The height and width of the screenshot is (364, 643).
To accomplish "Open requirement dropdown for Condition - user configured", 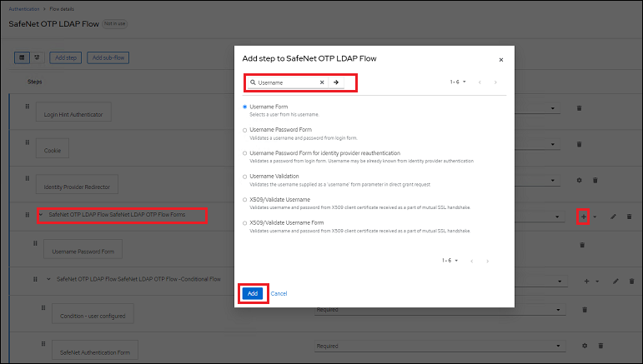I will [436, 310].
